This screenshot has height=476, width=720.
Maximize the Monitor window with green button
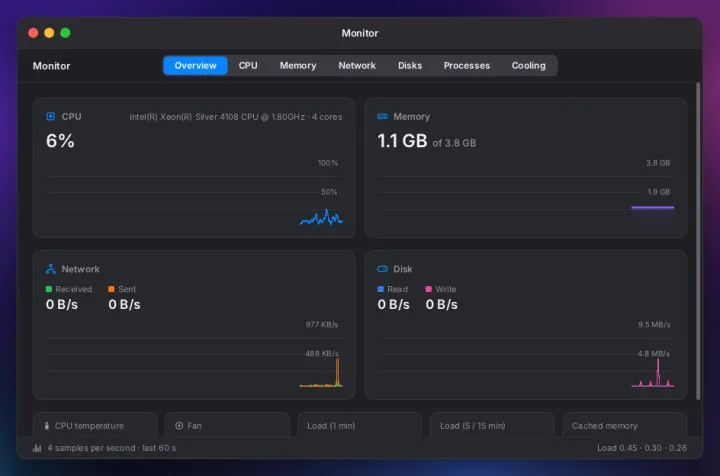(x=65, y=33)
